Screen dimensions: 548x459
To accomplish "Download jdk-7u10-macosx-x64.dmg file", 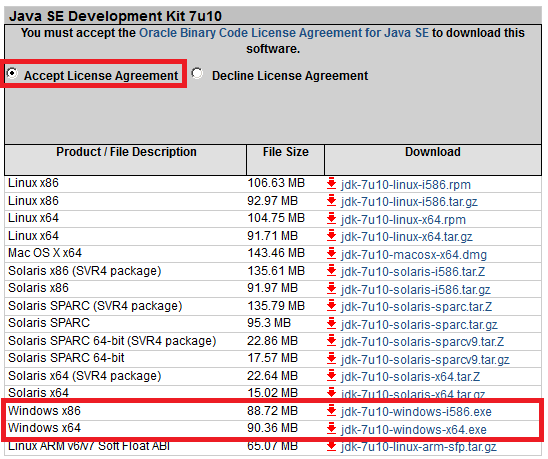I will [414, 254].
